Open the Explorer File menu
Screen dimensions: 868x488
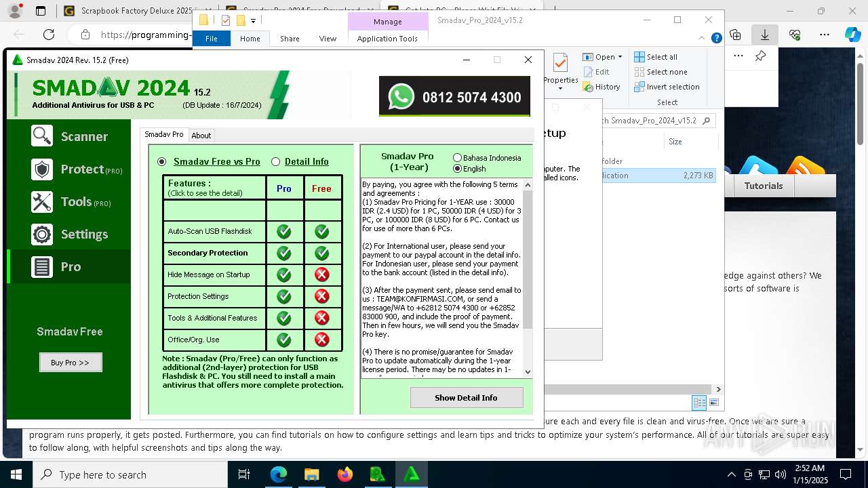[212, 39]
